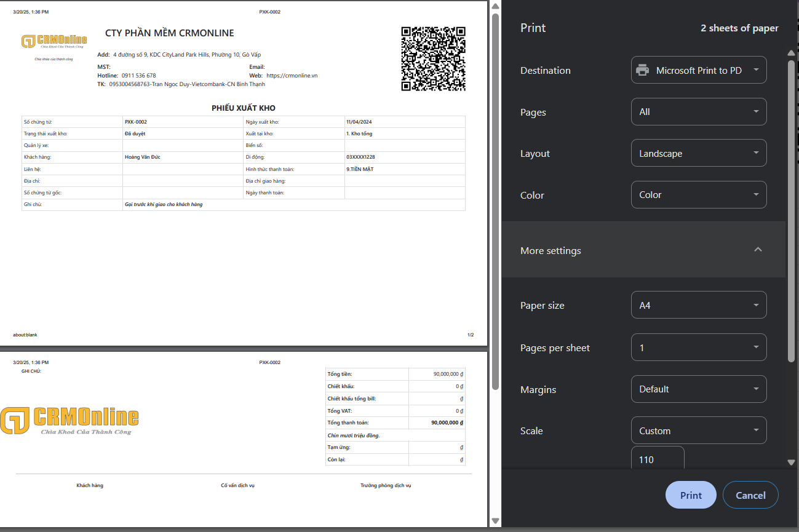
Task: Click the large CRMOnline logo on page two
Action: tap(70, 421)
